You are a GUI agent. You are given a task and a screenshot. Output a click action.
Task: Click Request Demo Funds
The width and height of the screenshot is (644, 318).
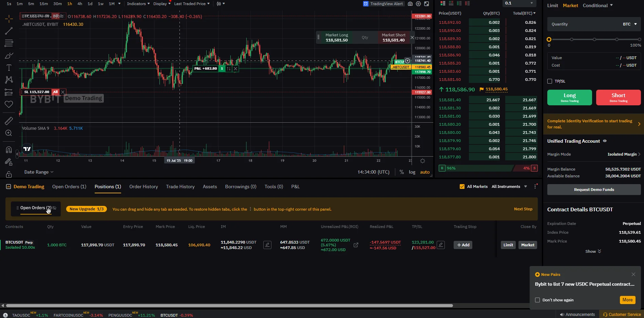594,190
